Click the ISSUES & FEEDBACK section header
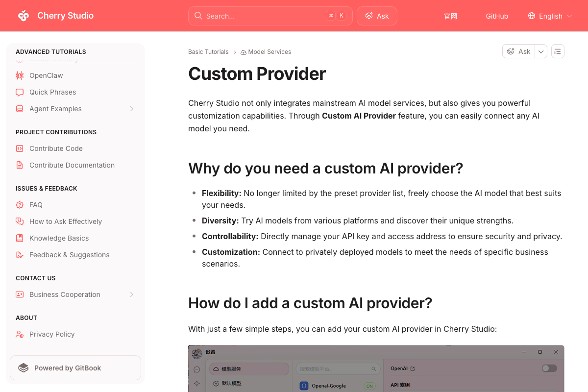Image resolution: width=588 pixels, height=392 pixels. point(47,189)
